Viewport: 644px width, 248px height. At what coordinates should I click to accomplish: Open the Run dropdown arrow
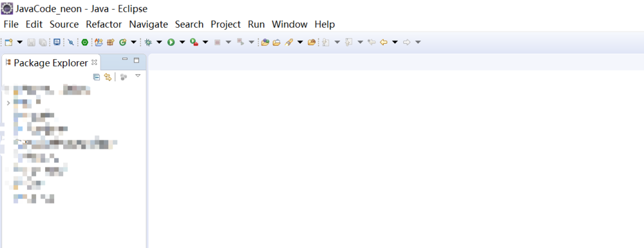click(x=182, y=42)
